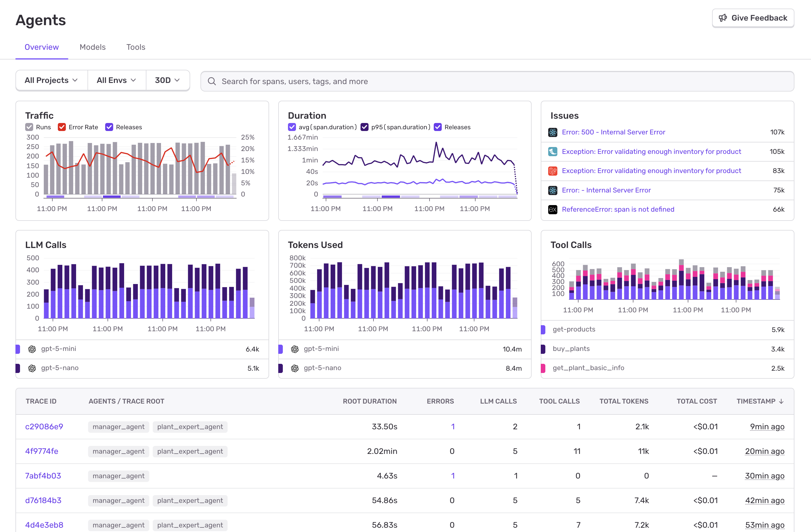Click the Laravel icon on the inventory exception issue
The image size is (811, 532).
[x=553, y=171]
